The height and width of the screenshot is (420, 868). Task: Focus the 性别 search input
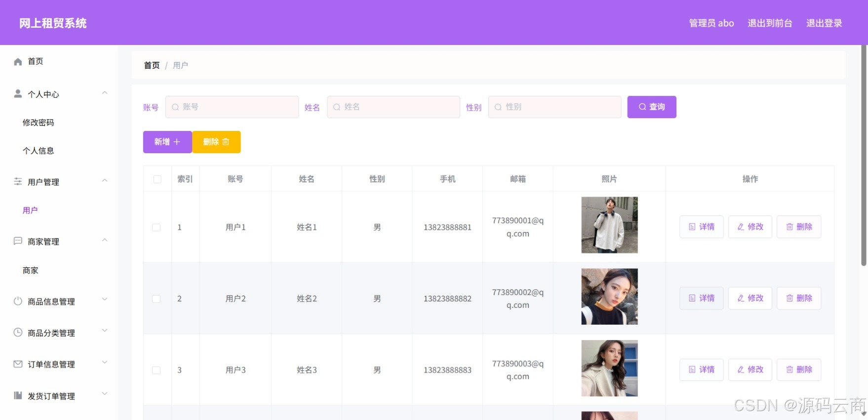pyautogui.click(x=555, y=107)
